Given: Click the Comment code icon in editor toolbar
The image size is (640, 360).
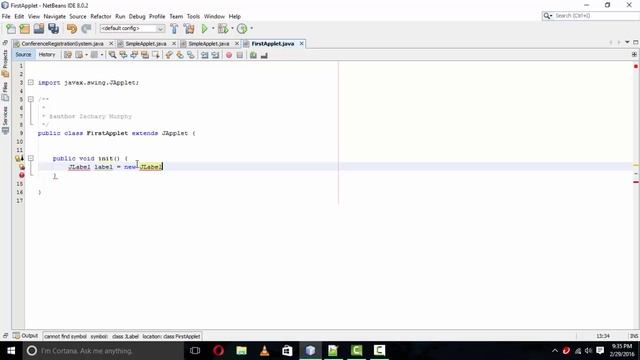Looking at the screenshot, I should point(253,55).
